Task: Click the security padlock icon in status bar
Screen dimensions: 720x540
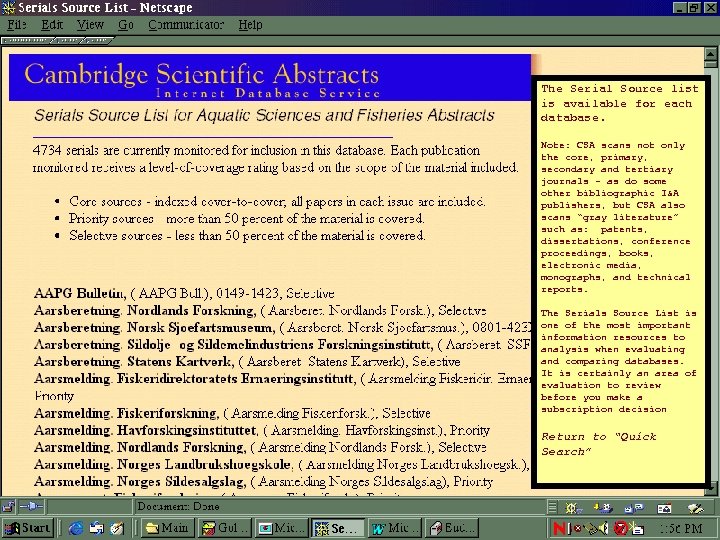Action: pos(8,507)
